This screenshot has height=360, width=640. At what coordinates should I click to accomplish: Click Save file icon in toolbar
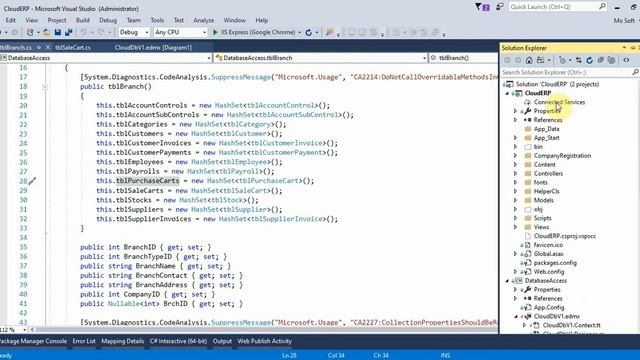(58, 32)
